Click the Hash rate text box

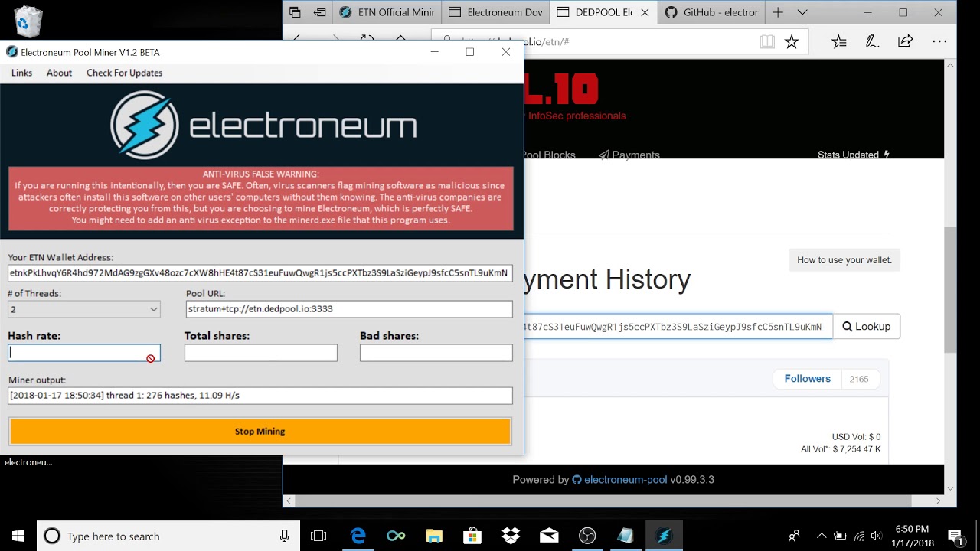pos(84,353)
